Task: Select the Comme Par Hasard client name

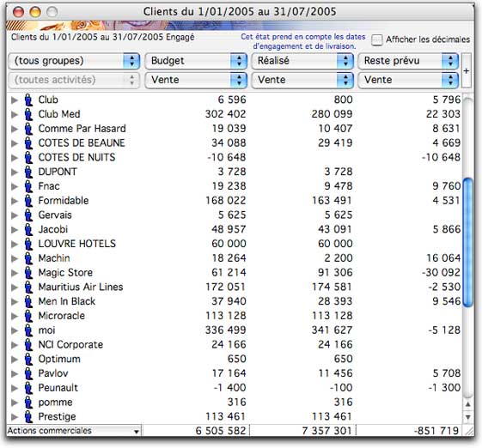Action: point(82,129)
